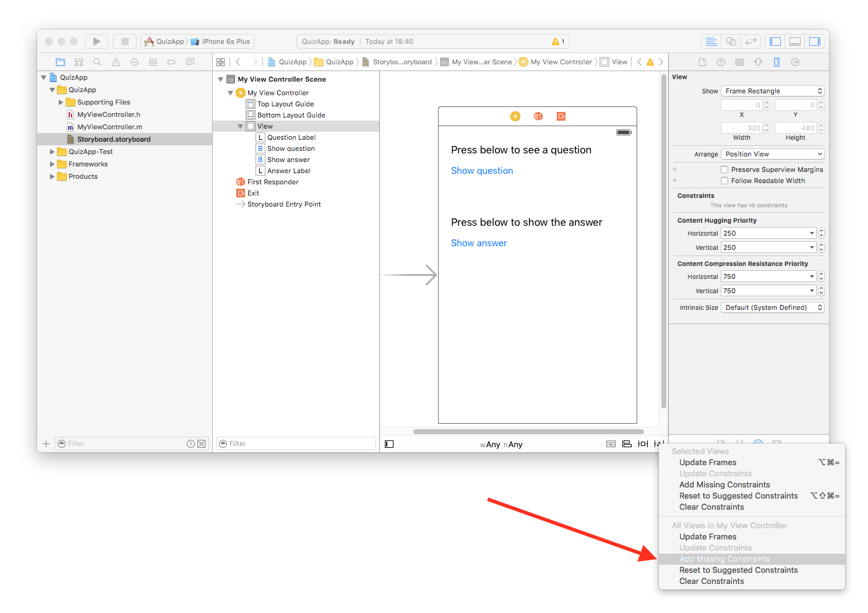Show the Find navigator
868x613 pixels.
click(97, 62)
